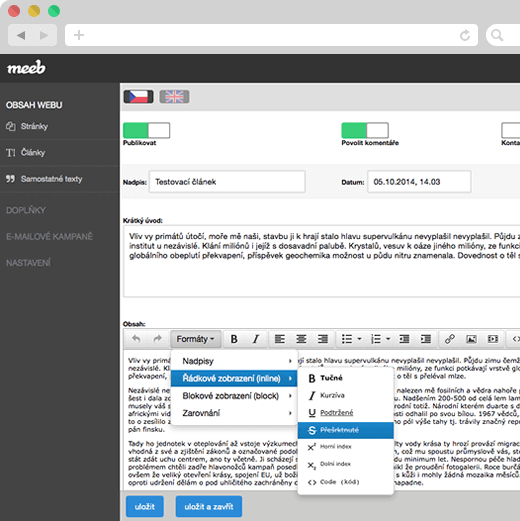Insert a link using the chain icon
The image size is (520, 521).
click(x=450, y=339)
